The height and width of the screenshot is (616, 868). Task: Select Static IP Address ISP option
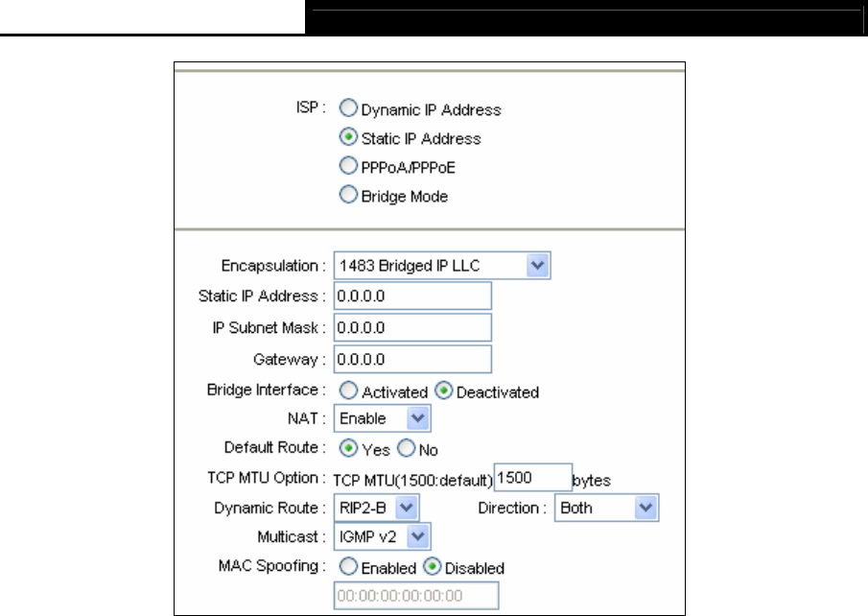348,136
